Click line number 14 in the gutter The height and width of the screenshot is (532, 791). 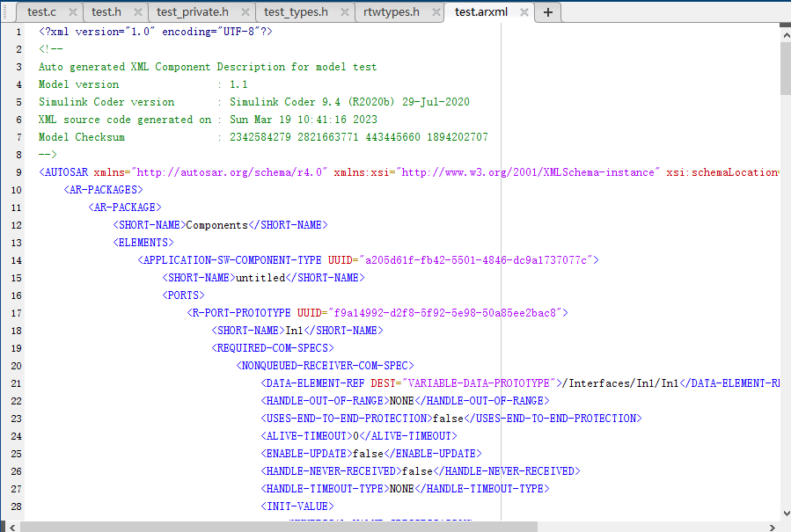[x=18, y=259]
